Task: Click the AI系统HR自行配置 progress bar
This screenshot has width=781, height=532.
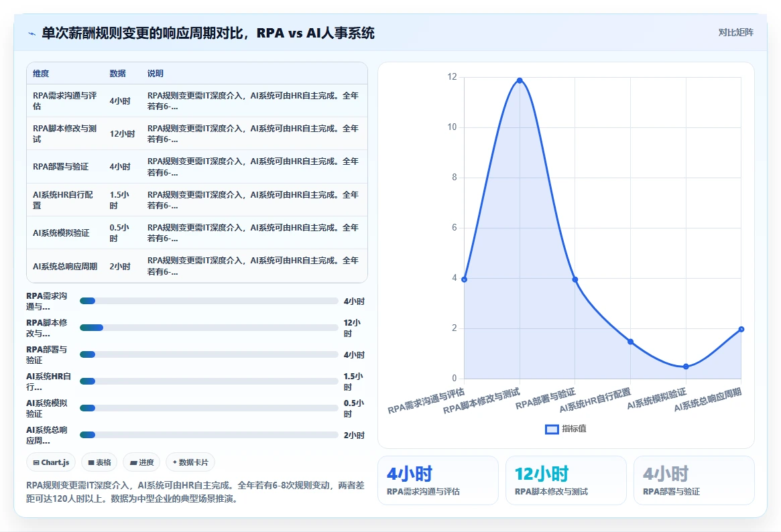Action: click(x=208, y=381)
